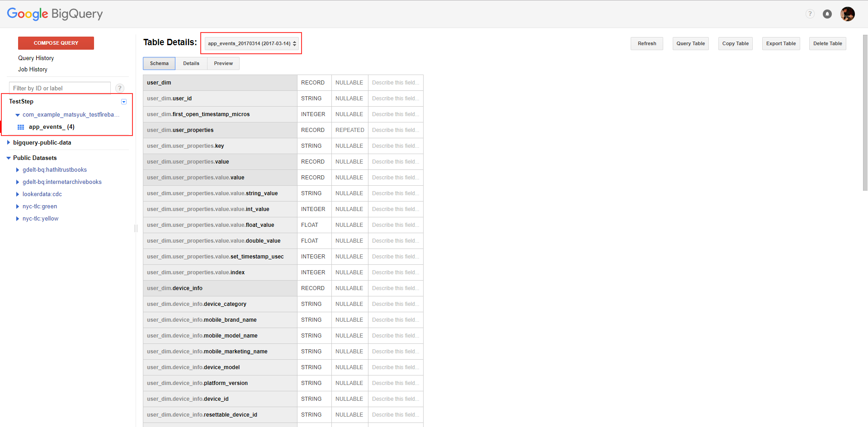The height and width of the screenshot is (427, 868).
Task: Click the filter help question mark icon
Action: pos(119,88)
